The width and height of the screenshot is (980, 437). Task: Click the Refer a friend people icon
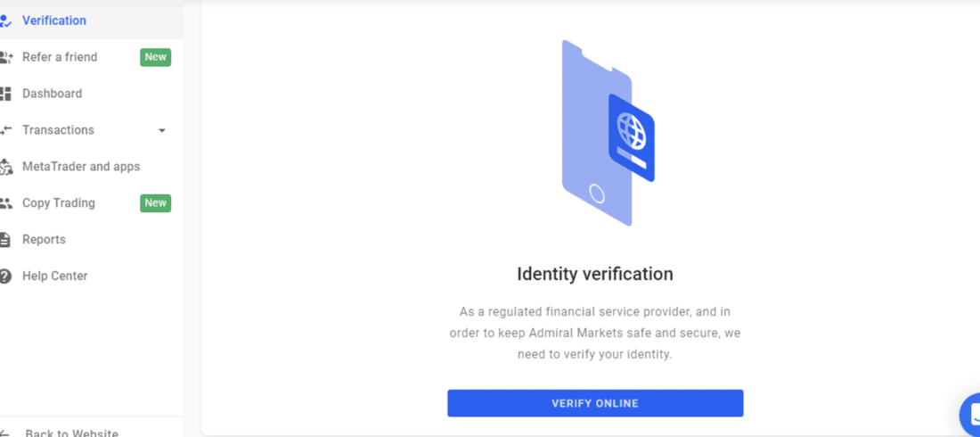point(5,58)
